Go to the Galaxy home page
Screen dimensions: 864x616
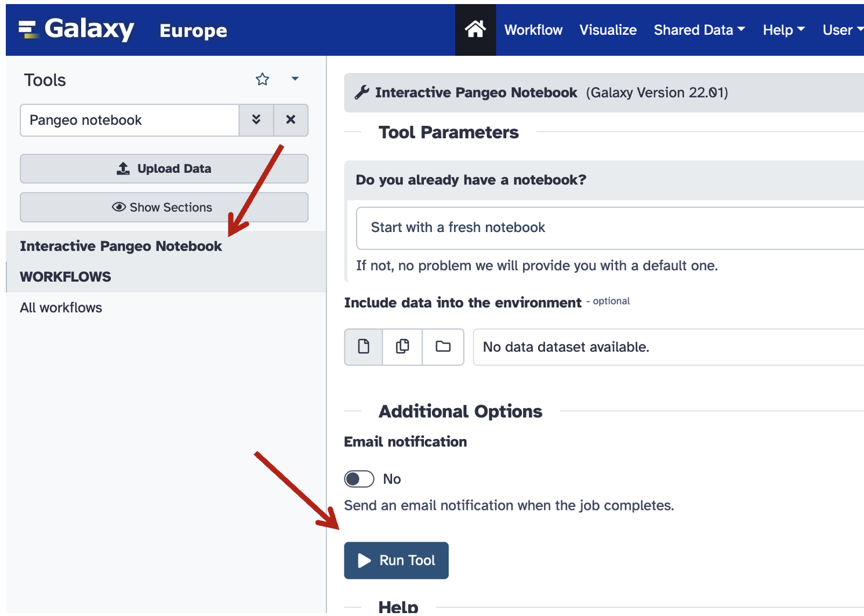click(x=475, y=29)
